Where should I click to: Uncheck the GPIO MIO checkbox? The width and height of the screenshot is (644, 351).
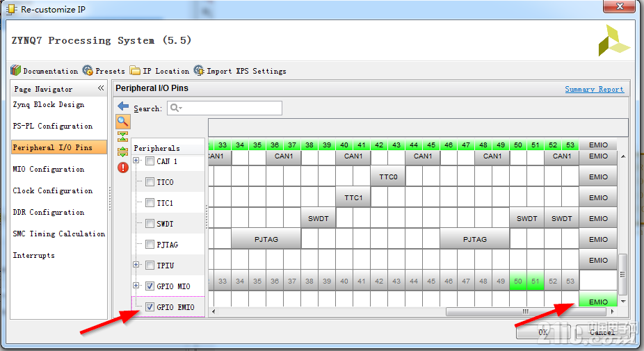(150, 286)
